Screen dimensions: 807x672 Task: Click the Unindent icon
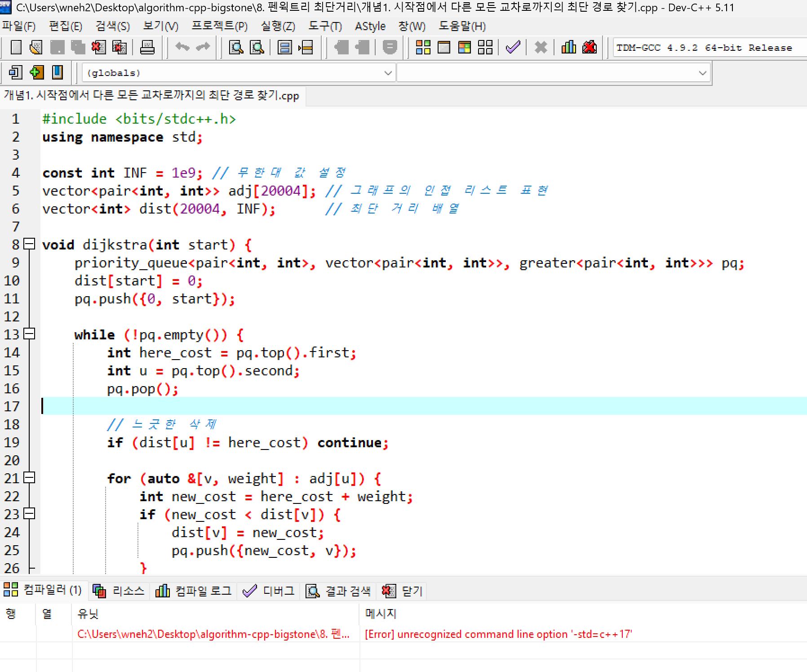coord(362,47)
